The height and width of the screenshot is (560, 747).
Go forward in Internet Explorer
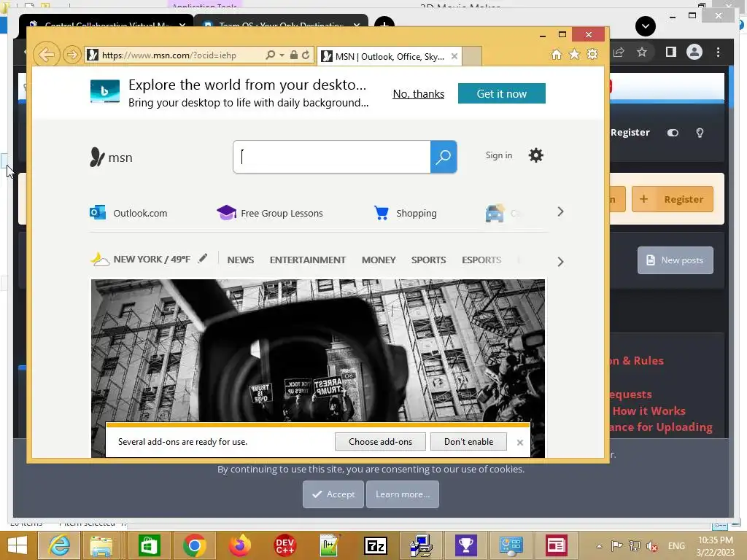coord(72,55)
